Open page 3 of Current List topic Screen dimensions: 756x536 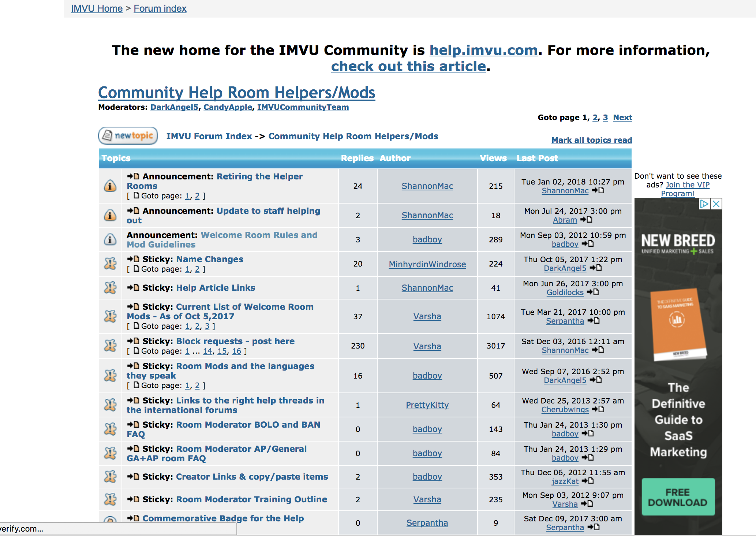coord(207,326)
